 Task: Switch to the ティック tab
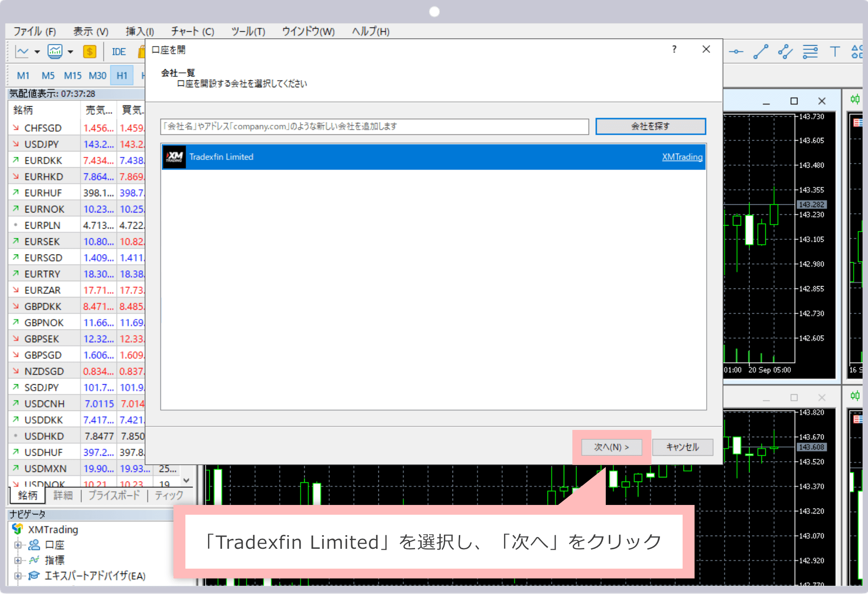coord(169,495)
